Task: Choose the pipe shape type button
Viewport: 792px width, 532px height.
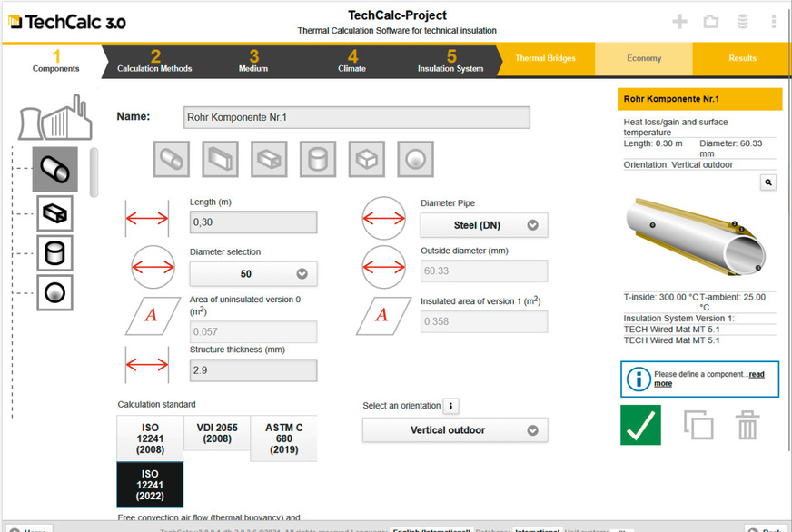Action: [172, 159]
